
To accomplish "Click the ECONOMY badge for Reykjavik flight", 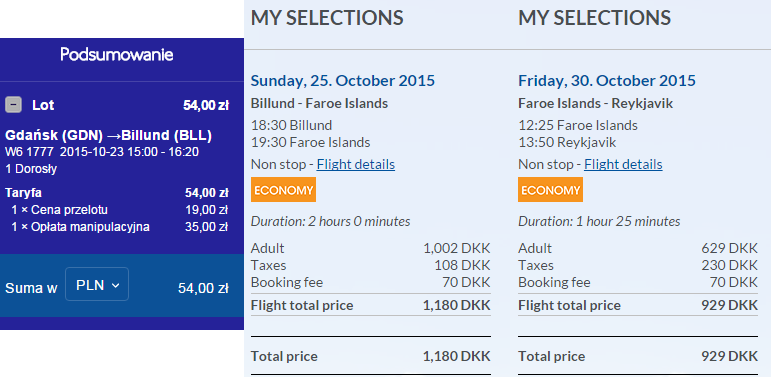I will point(550,190).
